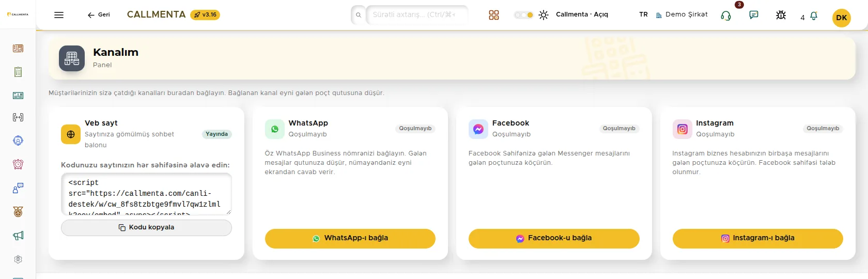Click the Facebook-u bağla button
Viewport: 868px width, 279px height.
[x=554, y=239]
